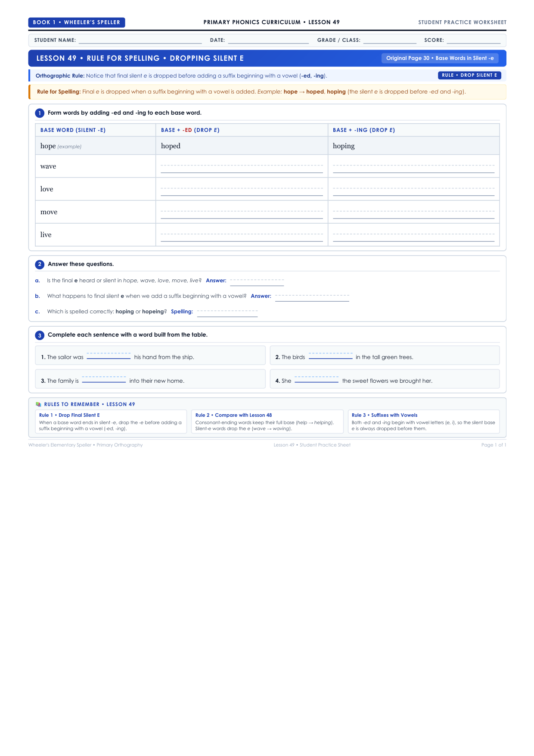This screenshot has width=534, height=756.
Task: Click the 'Rule 1 • Drop Final Silent E' heading
Action: pyautogui.click(x=69, y=415)
